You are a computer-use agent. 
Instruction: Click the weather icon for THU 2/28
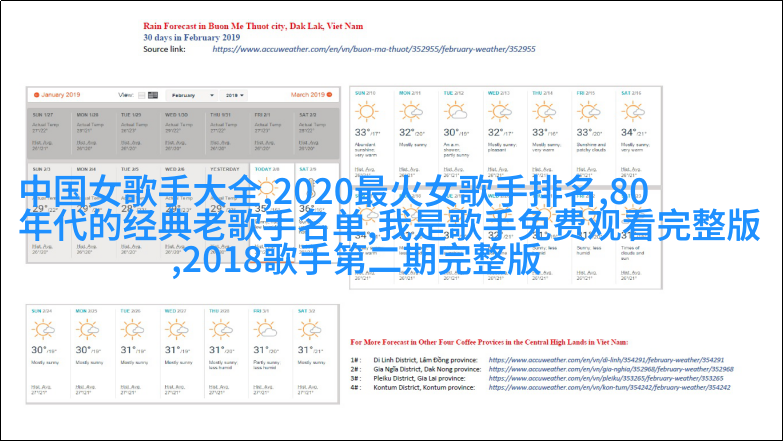[x=221, y=330]
